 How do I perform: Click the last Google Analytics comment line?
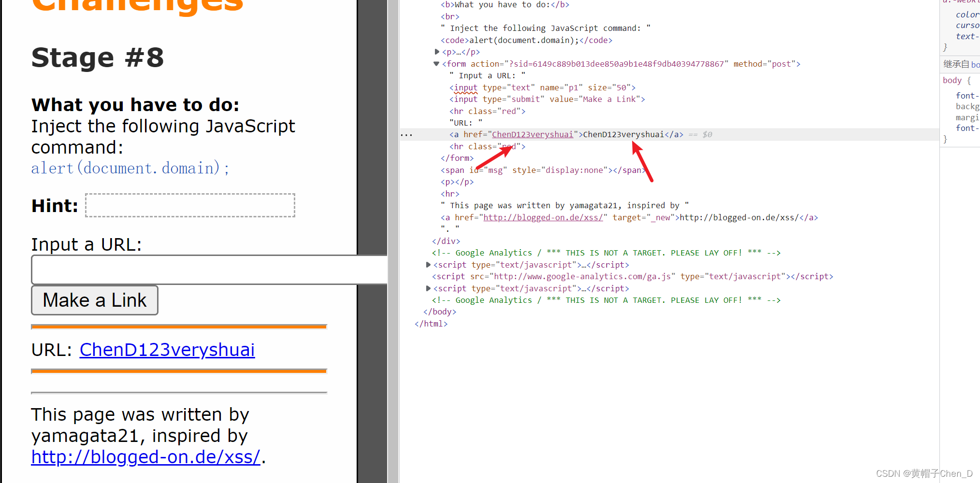(606, 300)
